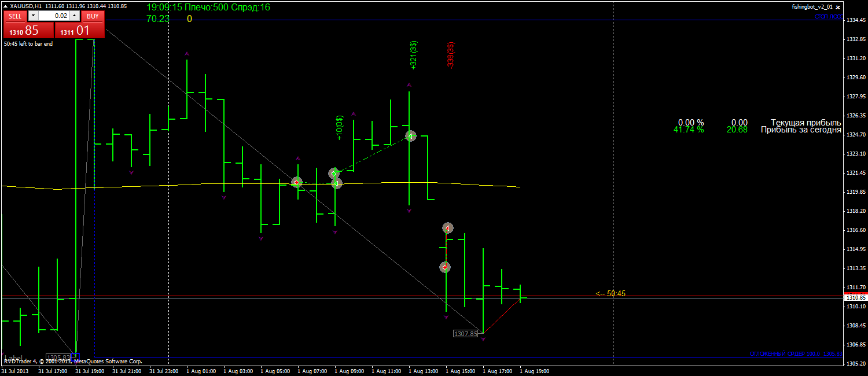This screenshot has height=376, width=868.
Task: Click the trade marker under the +321(3$) label
Action: pos(410,136)
